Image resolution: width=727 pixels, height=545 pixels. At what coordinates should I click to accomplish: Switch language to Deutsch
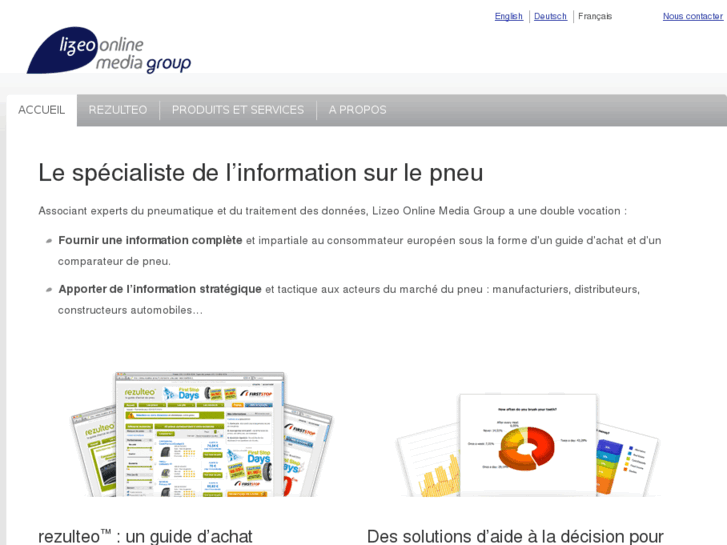pyautogui.click(x=550, y=16)
